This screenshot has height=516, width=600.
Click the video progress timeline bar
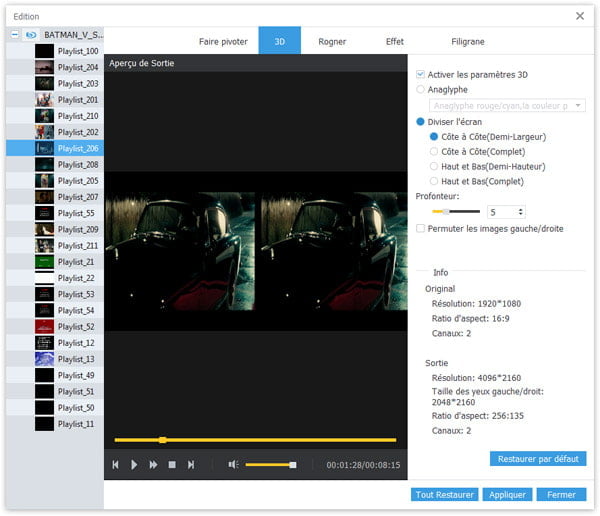(255, 440)
